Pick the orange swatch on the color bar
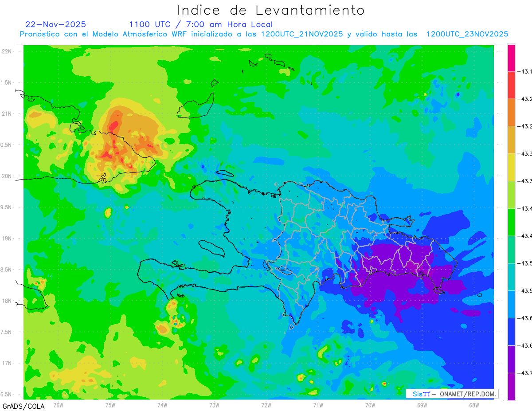The width and height of the screenshot is (532, 411). pyautogui.click(x=511, y=113)
